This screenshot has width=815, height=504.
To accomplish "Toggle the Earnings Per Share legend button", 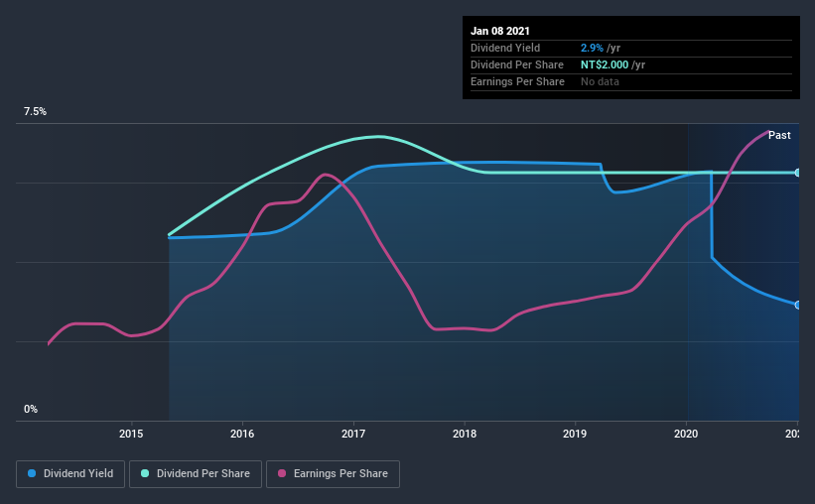I will (333, 474).
